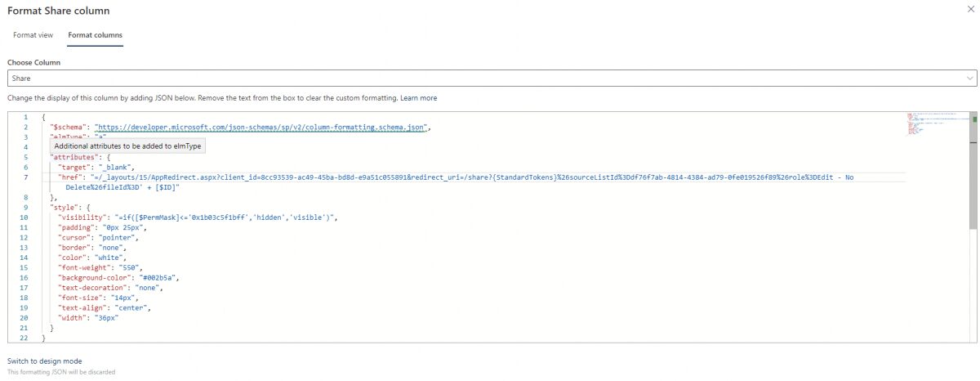Open the Learn more link
Screen dimensions: 980x381
coord(418,98)
